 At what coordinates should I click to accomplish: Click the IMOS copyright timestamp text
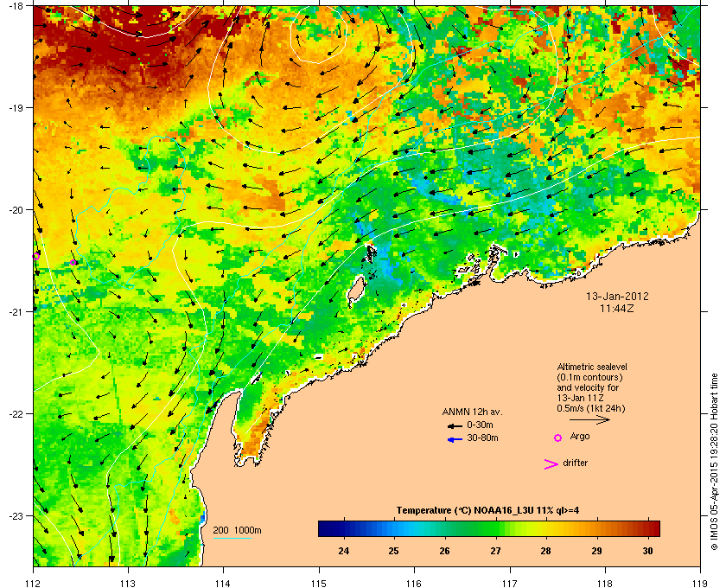tap(714, 462)
